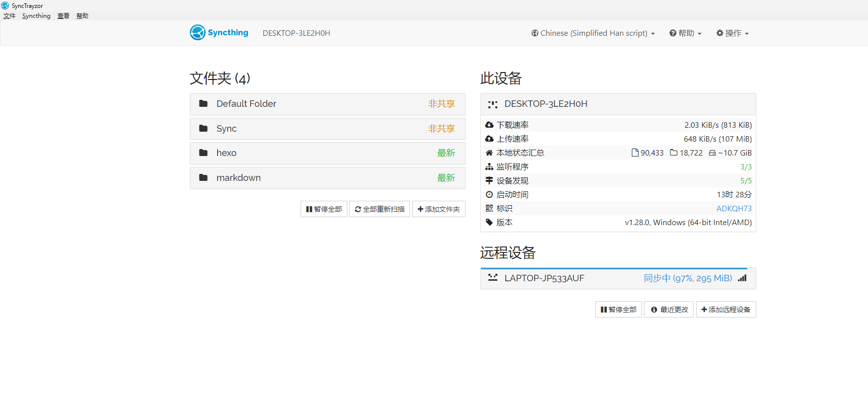The height and width of the screenshot is (402, 868).
Task: Click the signal strength icon for LAPTOP-JP533AUF
Action: click(x=742, y=278)
